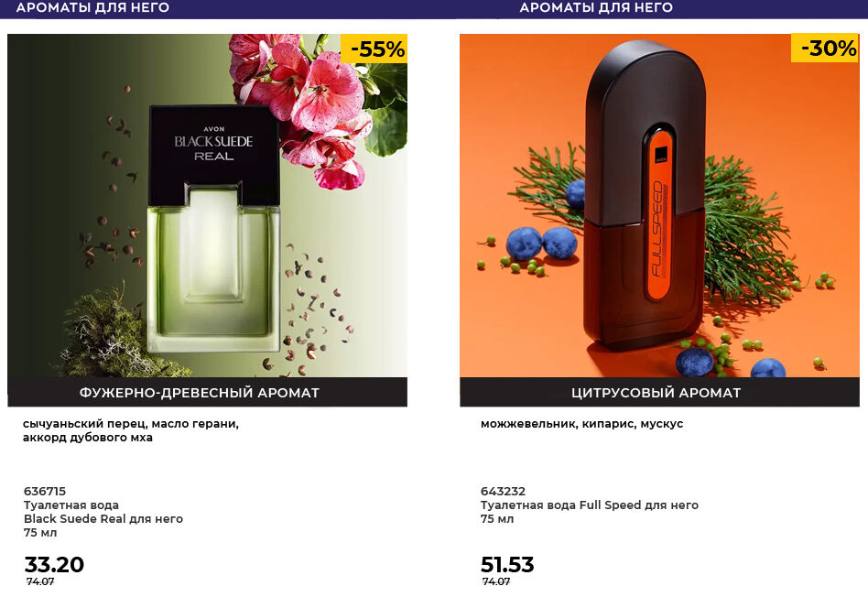Click the можжевельник, кипарис, мускус notes text
The width and height of the screenshot is (868, 597).
click(x=581, y=424)
